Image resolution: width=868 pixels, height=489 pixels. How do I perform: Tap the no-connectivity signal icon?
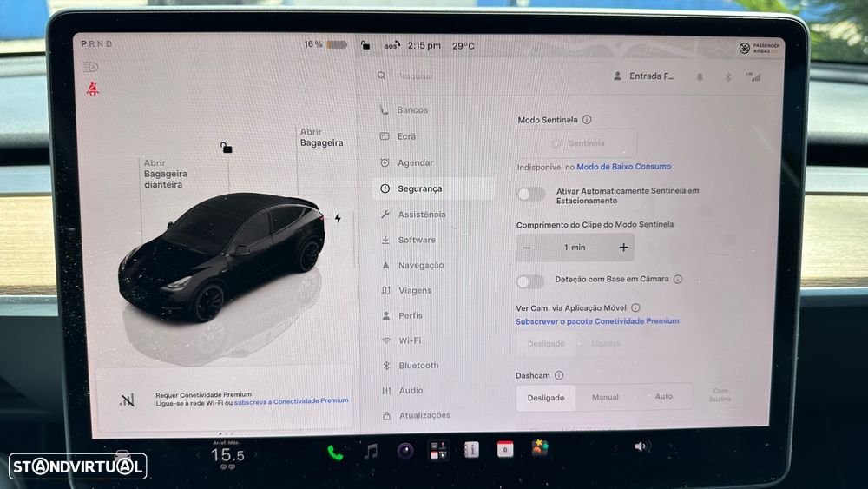pyautogui.click(x=127, y=400)
